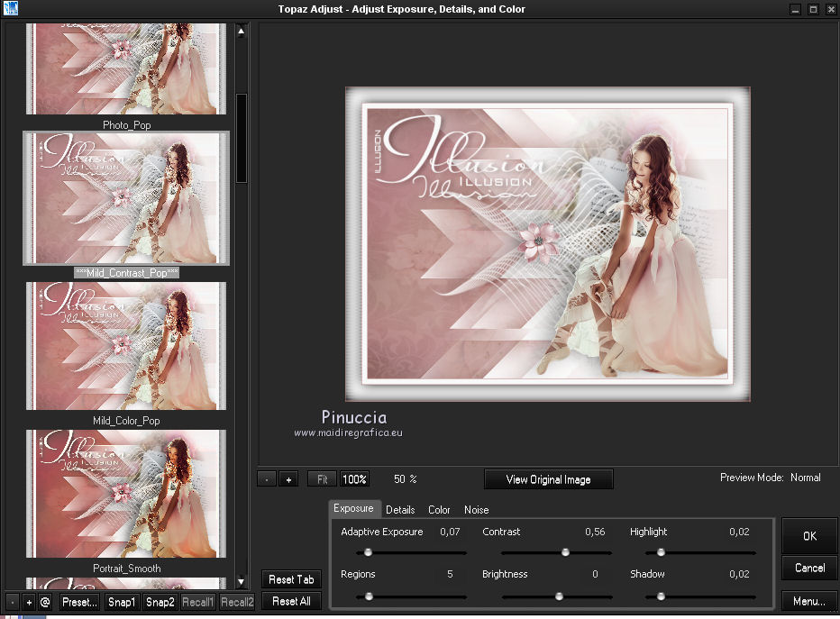Click the Topaz app icon in title bar
Screen dimensions: 840x619
point(11,9)
